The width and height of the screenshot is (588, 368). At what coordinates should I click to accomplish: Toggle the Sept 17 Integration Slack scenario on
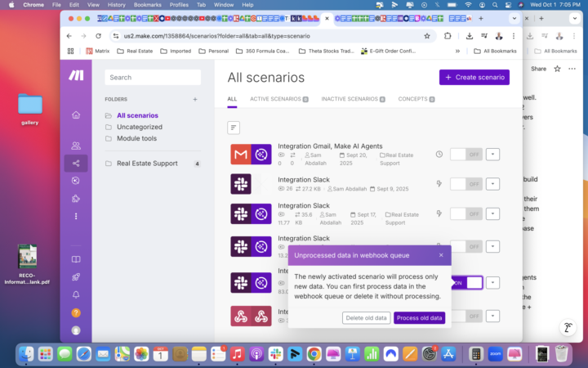point(466,213)
